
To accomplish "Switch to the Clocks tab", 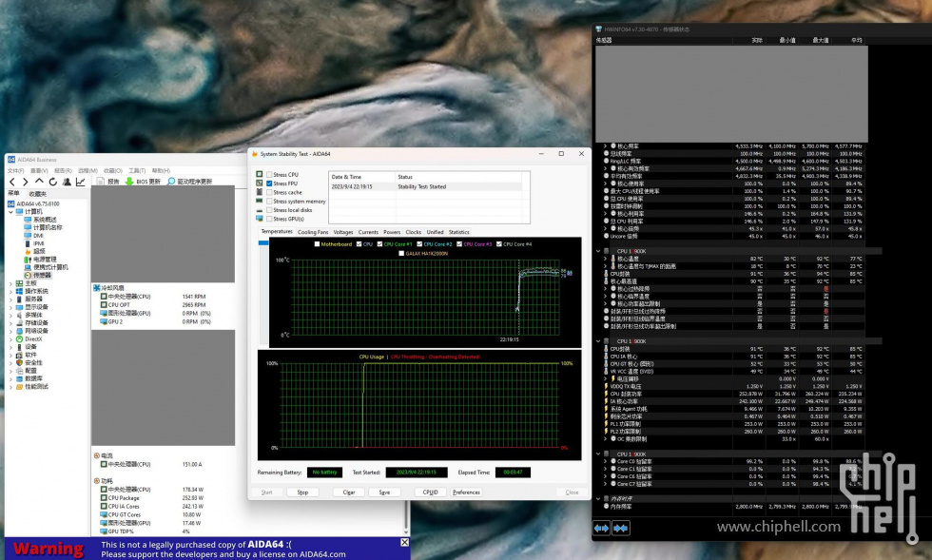I will point(413,232).
